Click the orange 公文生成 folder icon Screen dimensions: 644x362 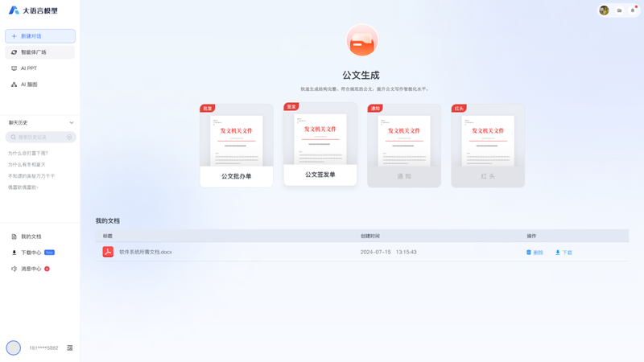point(361,40)
